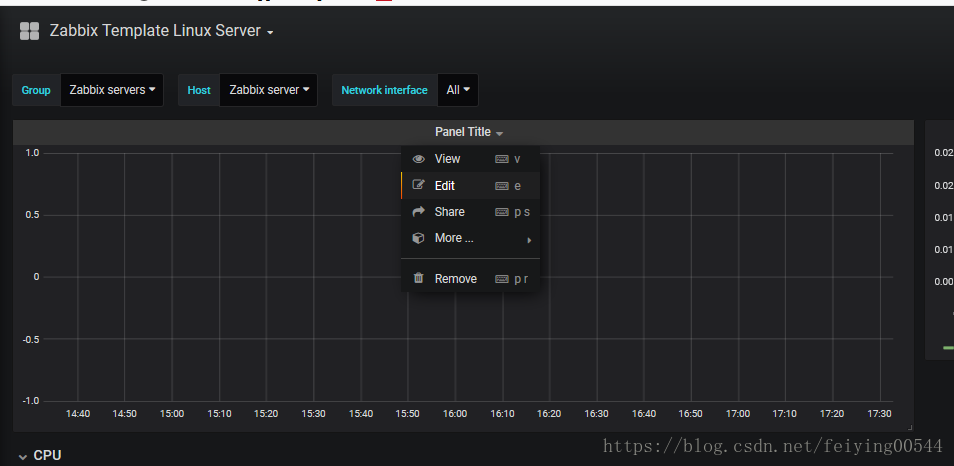
Task: Open the More ... submenu
Action: pos(470,238)
